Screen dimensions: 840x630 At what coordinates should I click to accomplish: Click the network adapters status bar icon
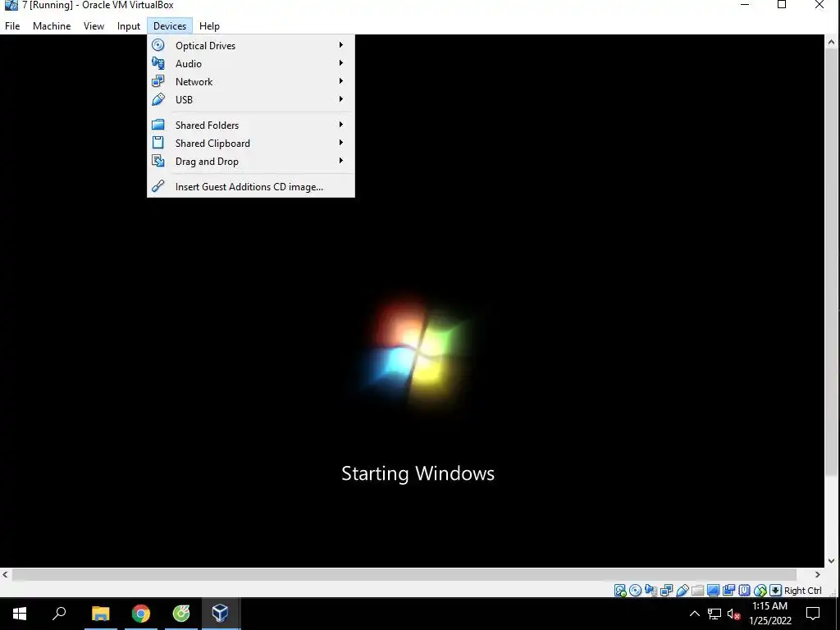[666, 591]
